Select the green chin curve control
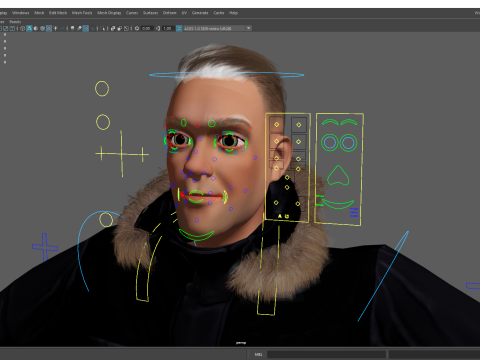Viewport: 480px width, 360px height. [196, 235]
